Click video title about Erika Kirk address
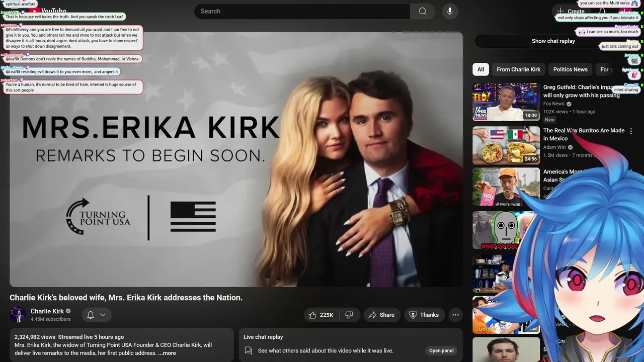This screenshot has height=362, width=644. [x=126, y=298]
